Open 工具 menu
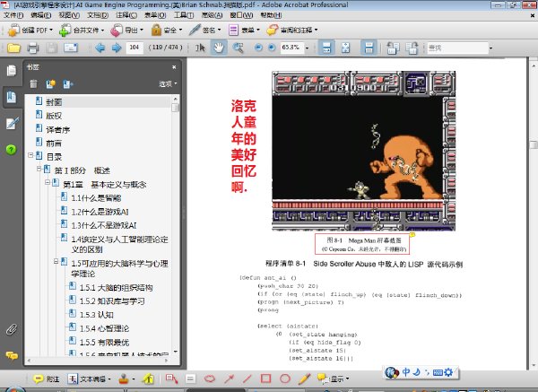The height and width of the screenshot is (392, 538). (184, 15)
